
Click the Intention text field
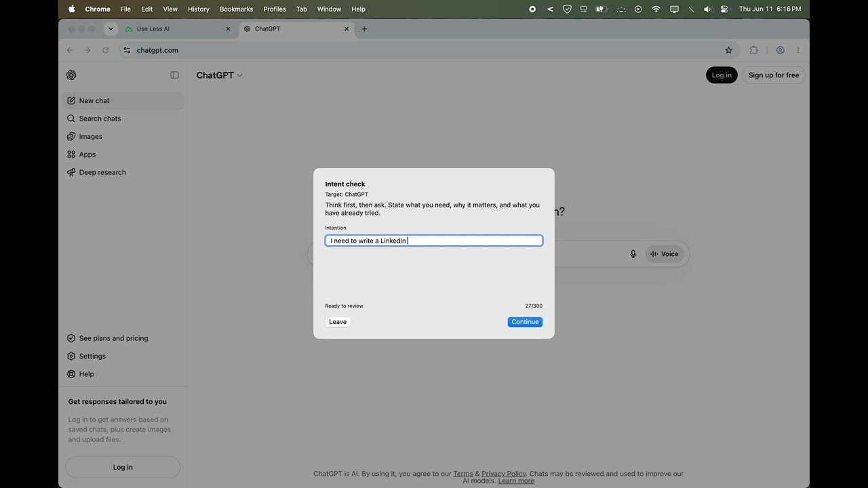coord(434,241)
